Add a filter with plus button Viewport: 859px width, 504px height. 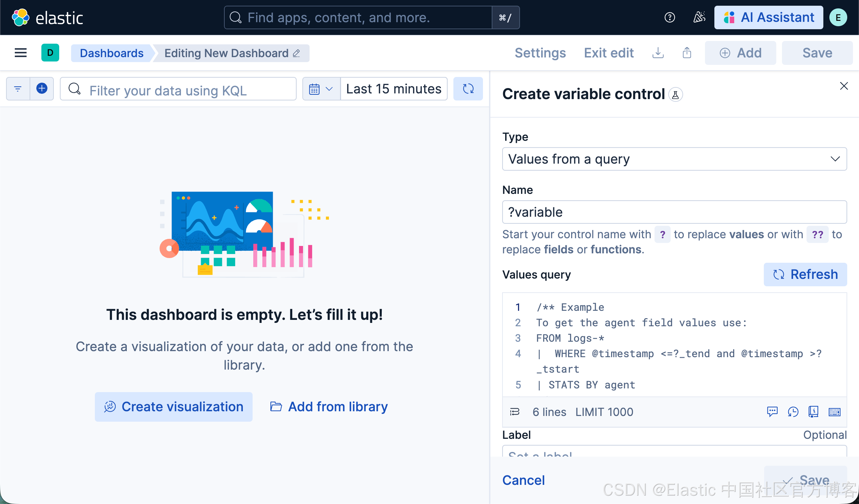click(42, 89)
